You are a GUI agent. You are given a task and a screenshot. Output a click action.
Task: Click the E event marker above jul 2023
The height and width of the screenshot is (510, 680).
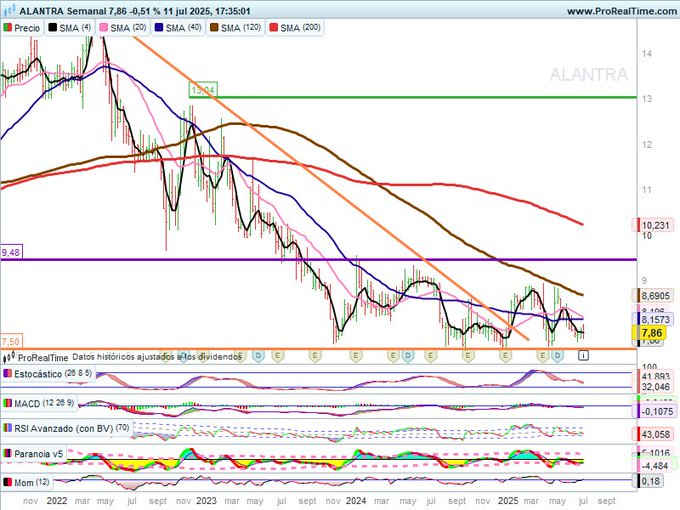(x=278, y=356)
